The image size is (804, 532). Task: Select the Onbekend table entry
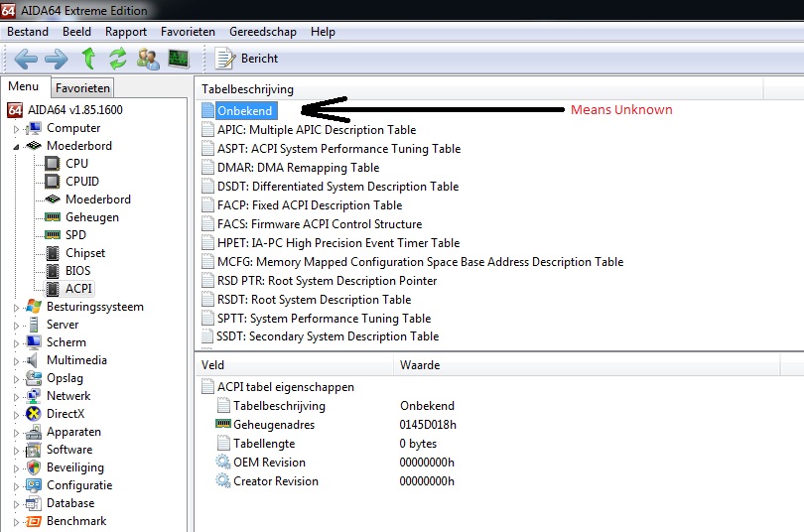click(x=244, y=111)
